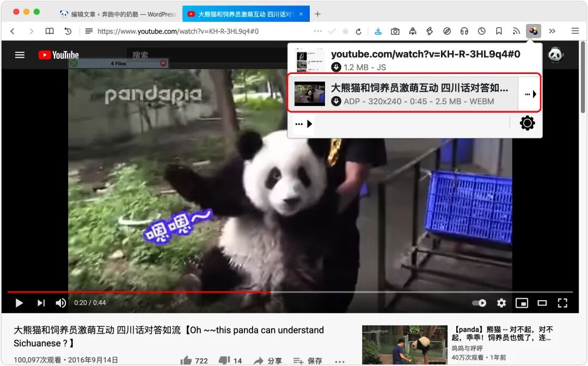This screenshot has width=588, height=366.
Task: Skip to the next video
Action: coord(41,303)
